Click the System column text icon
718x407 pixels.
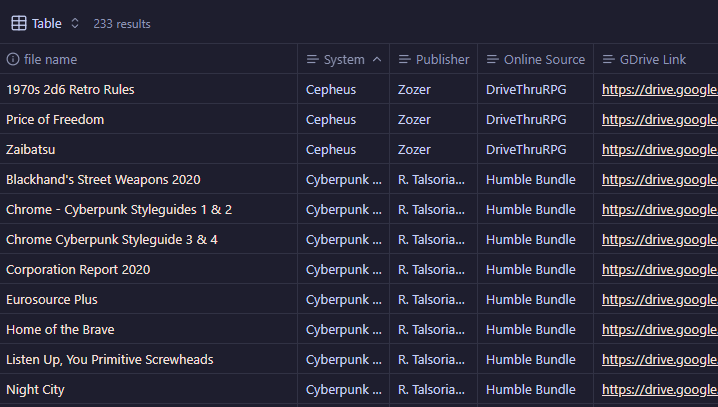(x=313, y=60)
